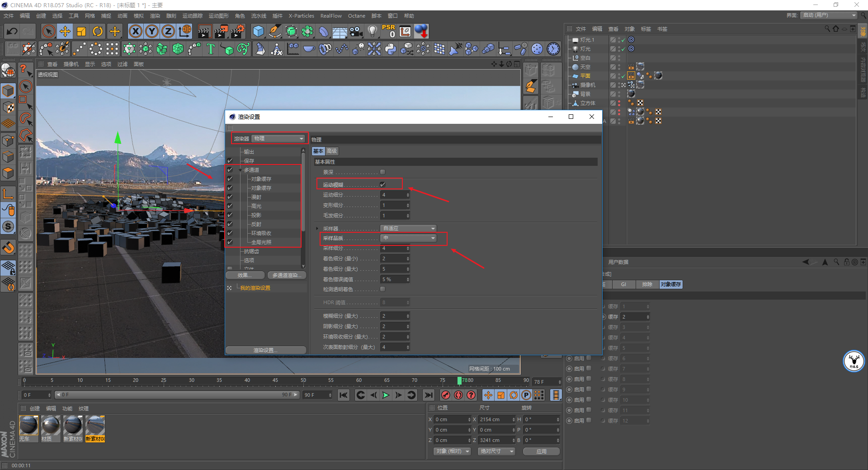The height and width of the screenshot is (470, 868).
Task: Open the 摄像机 viewport menu
Action: (x=71, y=64)
